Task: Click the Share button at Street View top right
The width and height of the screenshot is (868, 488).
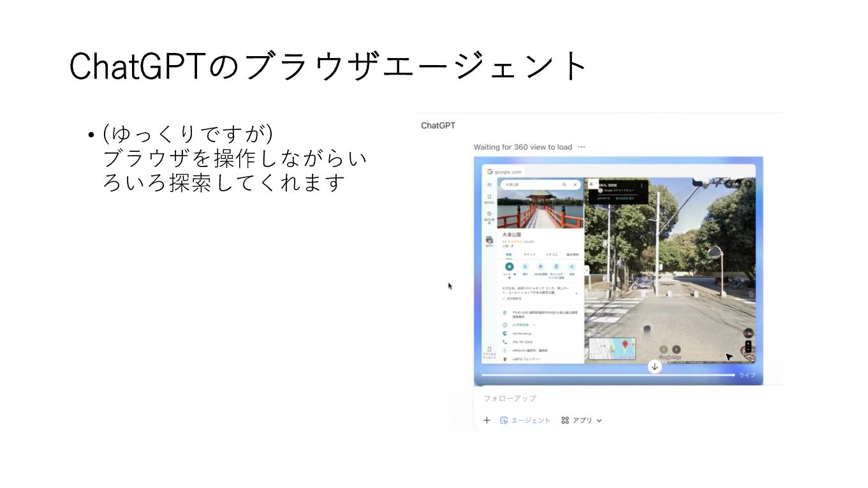Action: click(x=734, y=184)
